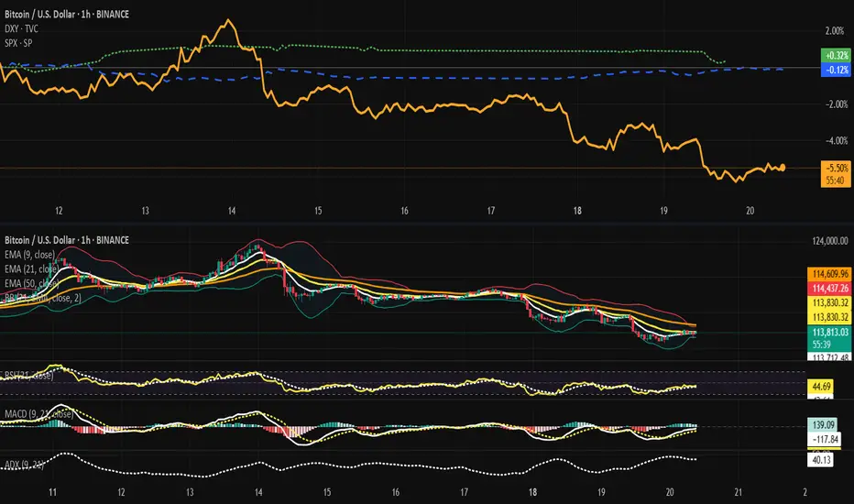Click date 12 on comparison chart time axis
Image resolution: width=854 pixels, height=504 pixels.
59,211
